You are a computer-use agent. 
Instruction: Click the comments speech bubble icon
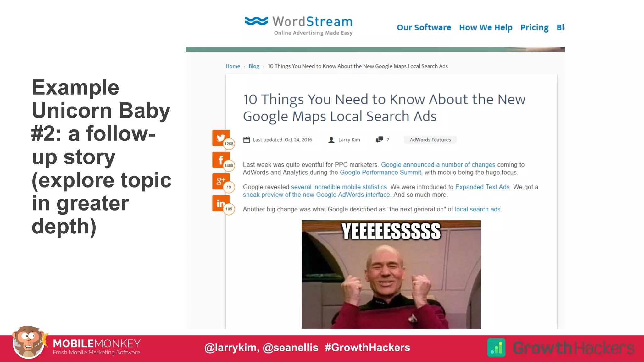click(x=379, y=140)
